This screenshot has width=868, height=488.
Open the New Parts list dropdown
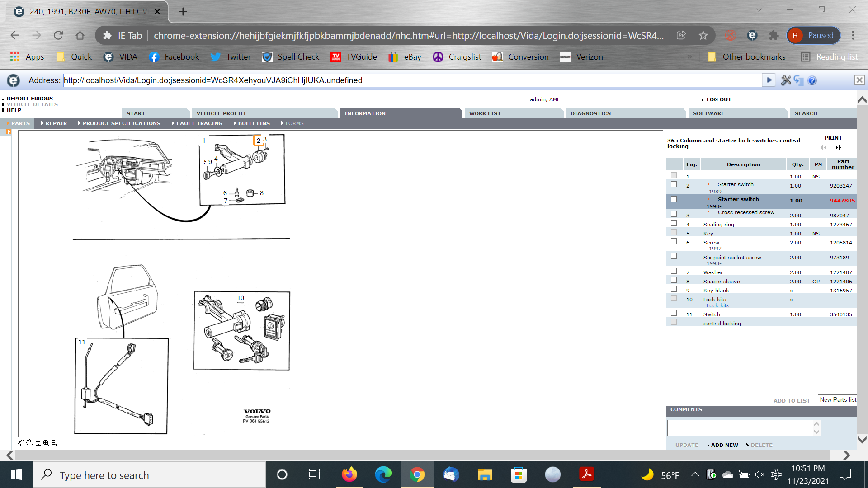click(x=837, y=400)
